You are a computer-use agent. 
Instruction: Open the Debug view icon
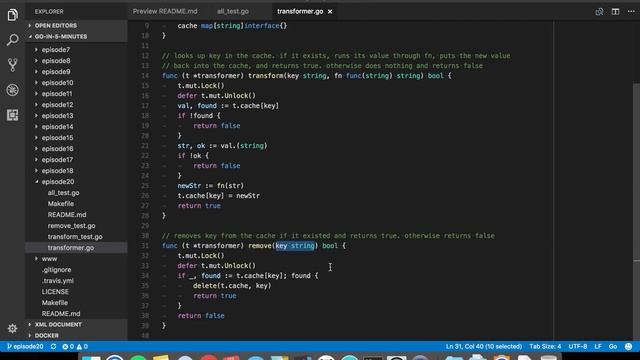pyautogui.click(x=12, y=90)
